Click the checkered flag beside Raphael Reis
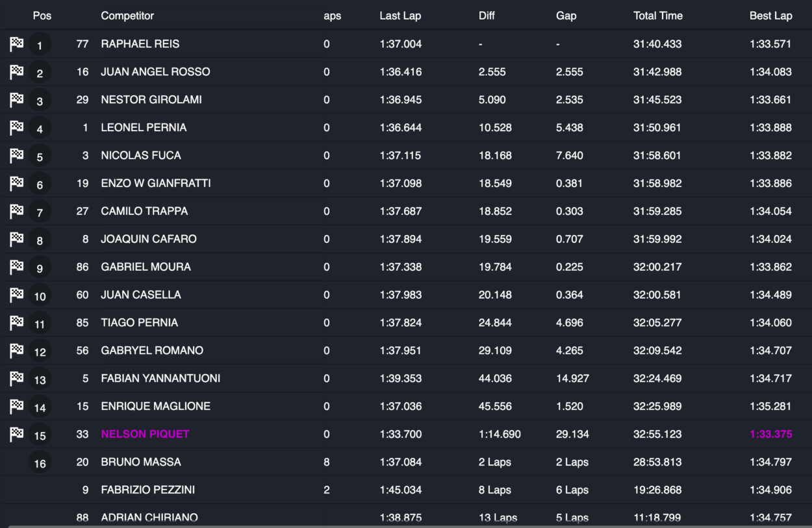 pos(17,44)
